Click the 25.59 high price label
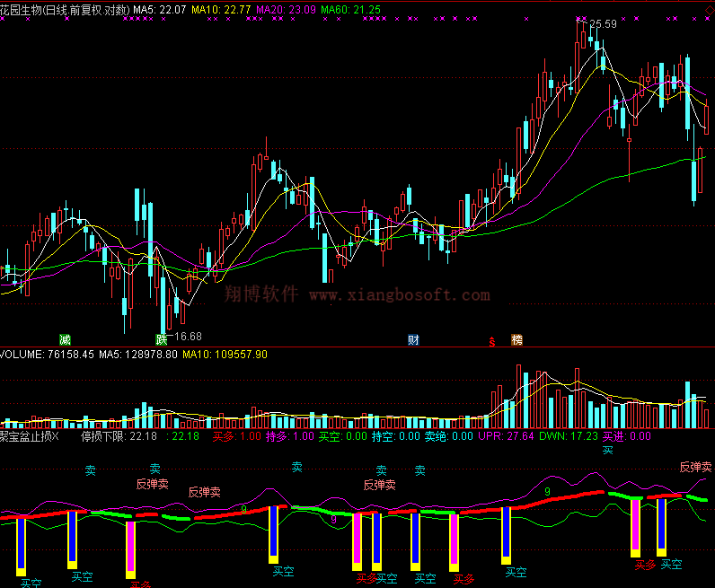 click(603, 24)
